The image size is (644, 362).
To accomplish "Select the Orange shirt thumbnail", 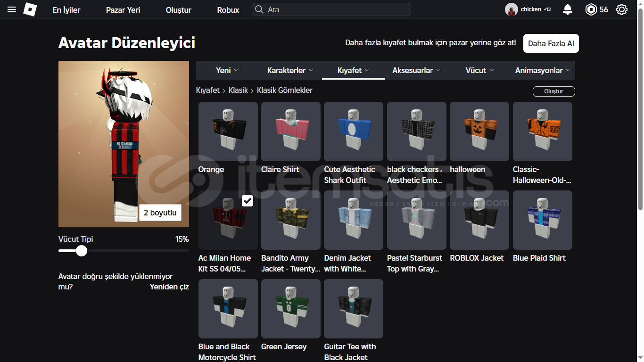I will tap(228, 132).
